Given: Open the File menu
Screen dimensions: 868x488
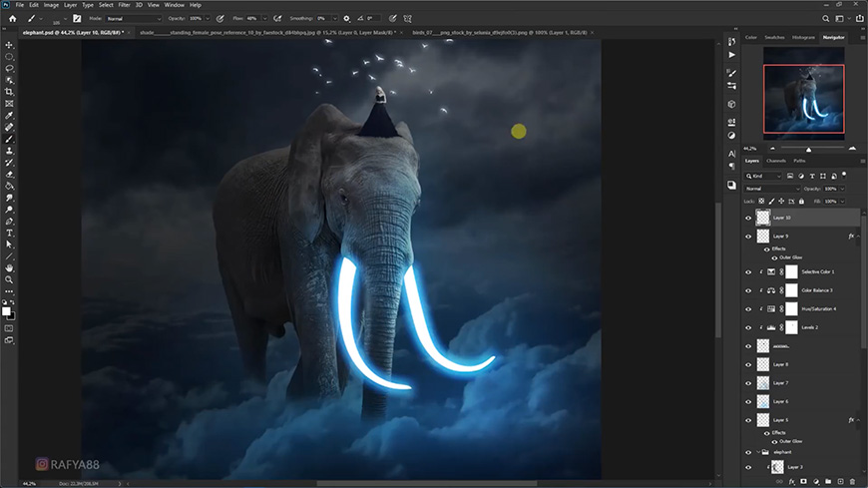Looking at the screenshot, I should (19, 5).
